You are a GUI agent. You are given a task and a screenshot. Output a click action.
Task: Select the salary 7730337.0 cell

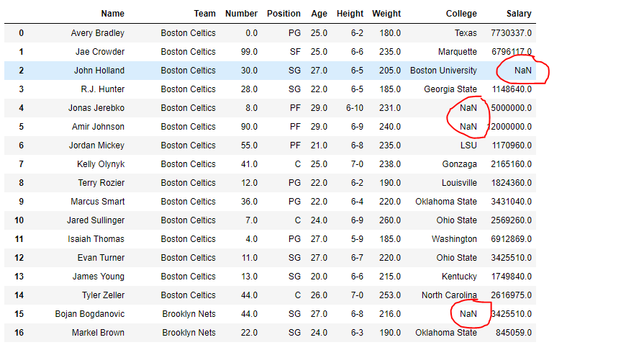[511, 33]
